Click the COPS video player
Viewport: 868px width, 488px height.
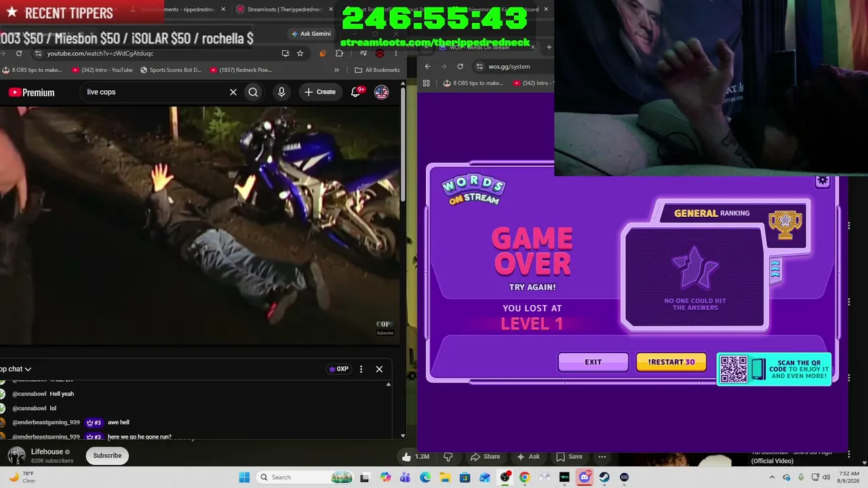tap(200, 225)
